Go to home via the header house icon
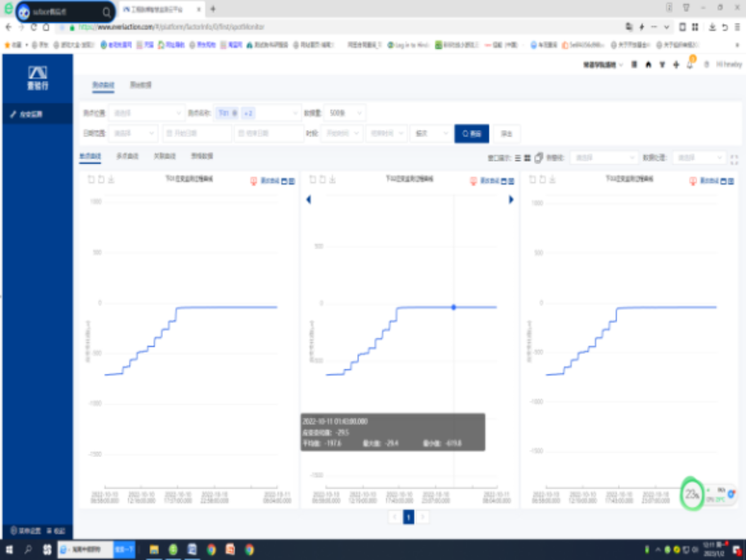 (x=648, y=64)
